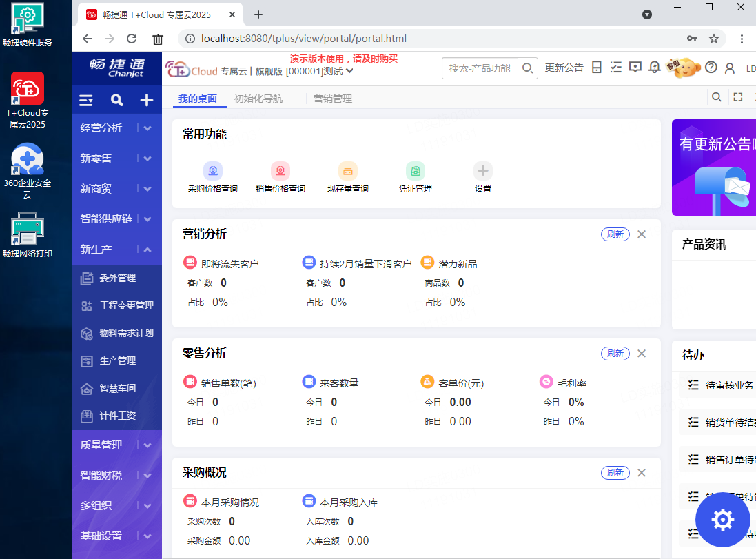Click the 客服 mascot icon
This screenshot has width=756, height=559.
(x=683, y=68)
